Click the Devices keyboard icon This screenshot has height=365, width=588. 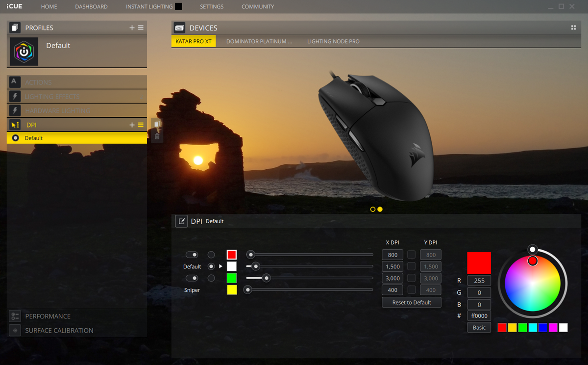pyautogui.click(x=179, y=28)
